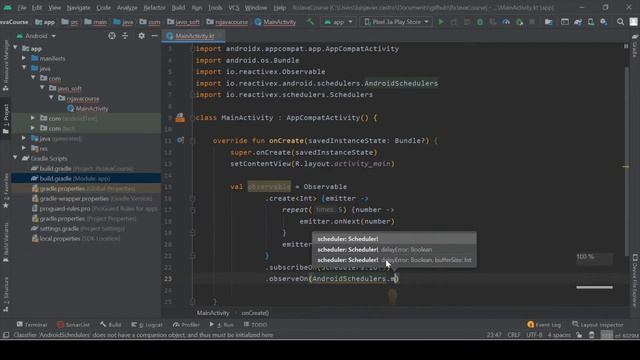Toggle fold marker at the create<Int> line
640x360 pixels.
pos(192,198)
